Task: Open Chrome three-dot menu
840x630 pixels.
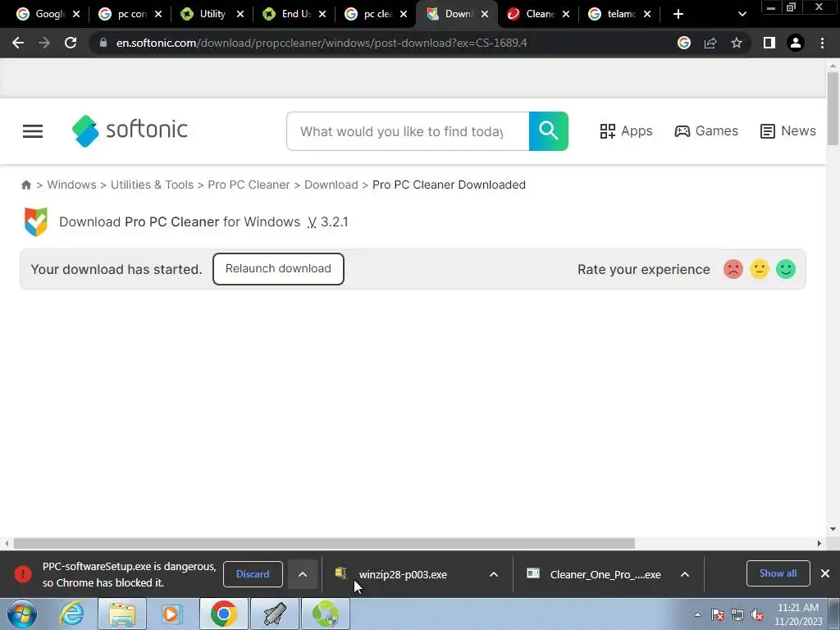Action: [x=822, y=43]
